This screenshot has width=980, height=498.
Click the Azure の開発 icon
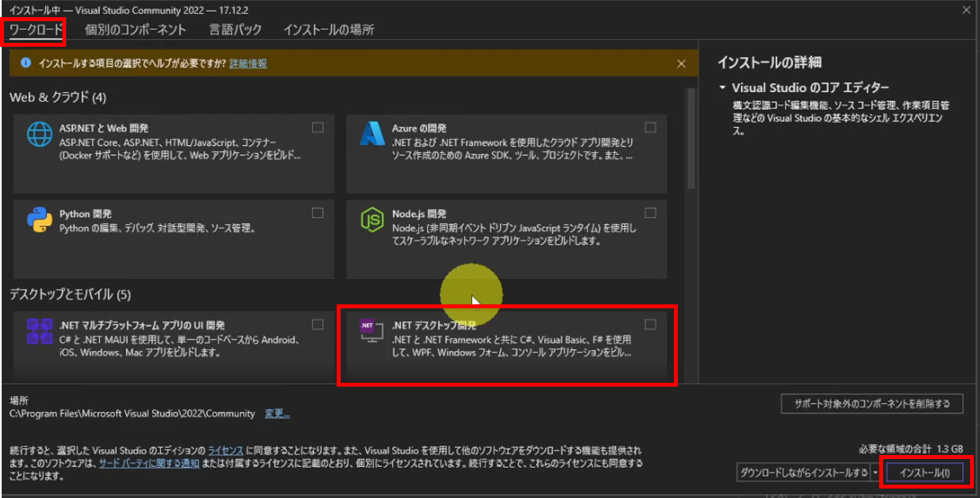[371, 134]
